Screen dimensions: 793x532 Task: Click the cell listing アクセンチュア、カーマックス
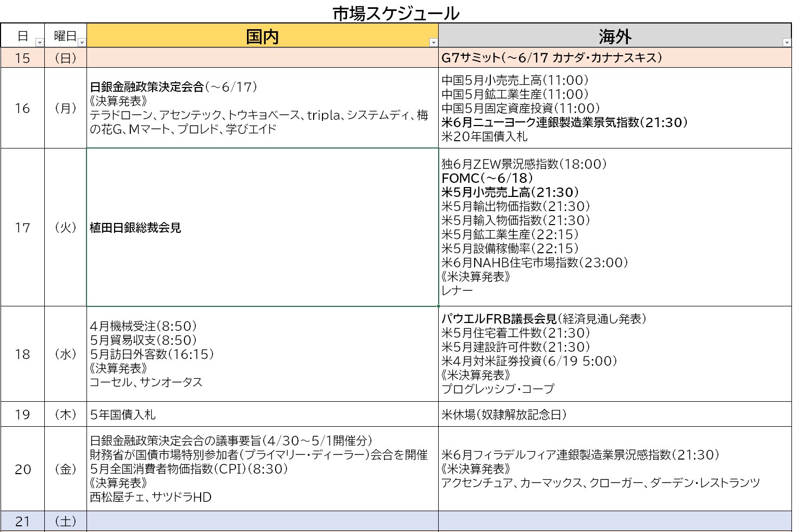(614, 469)
